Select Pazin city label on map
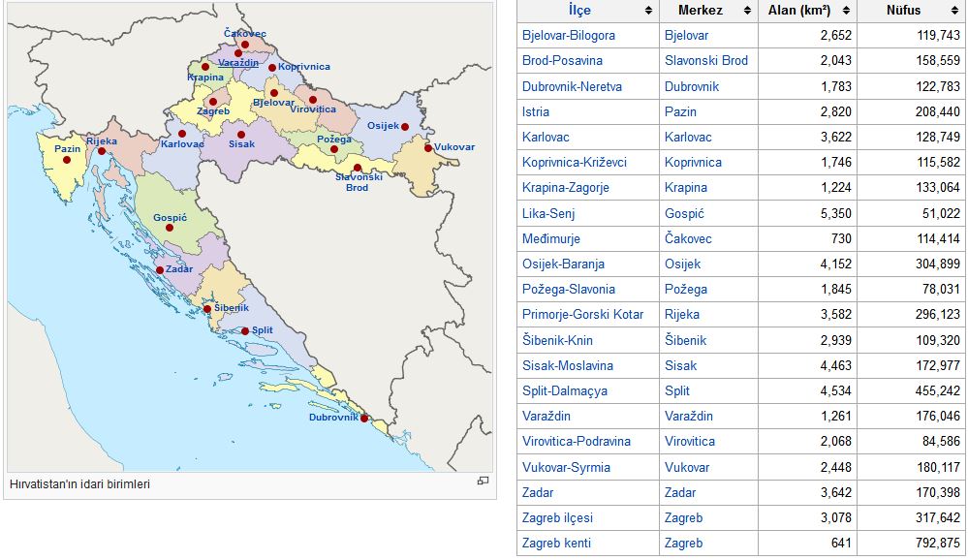 click(x=67, y=149)
